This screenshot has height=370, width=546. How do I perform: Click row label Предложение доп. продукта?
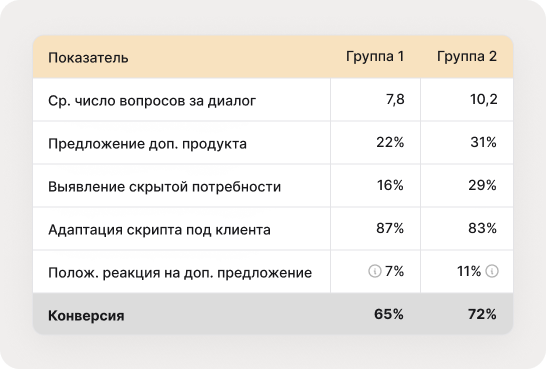[147, 144]
